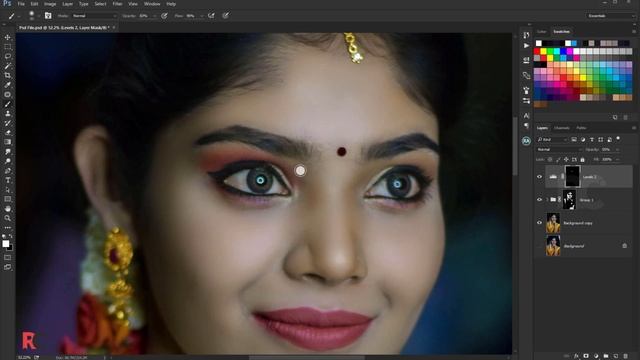Select the Dodge tool
This screenshot has height=360, width=640.
[x=8, y=161]
